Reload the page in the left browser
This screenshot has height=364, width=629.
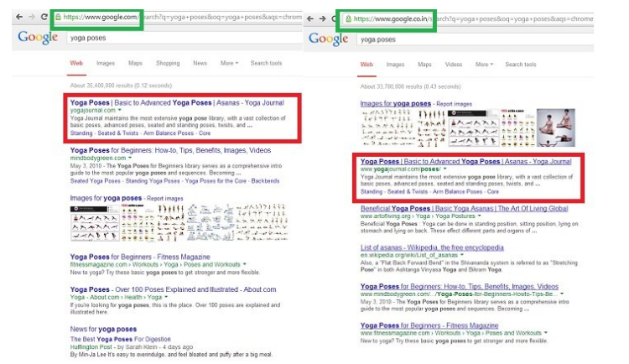tap(44, 17)
